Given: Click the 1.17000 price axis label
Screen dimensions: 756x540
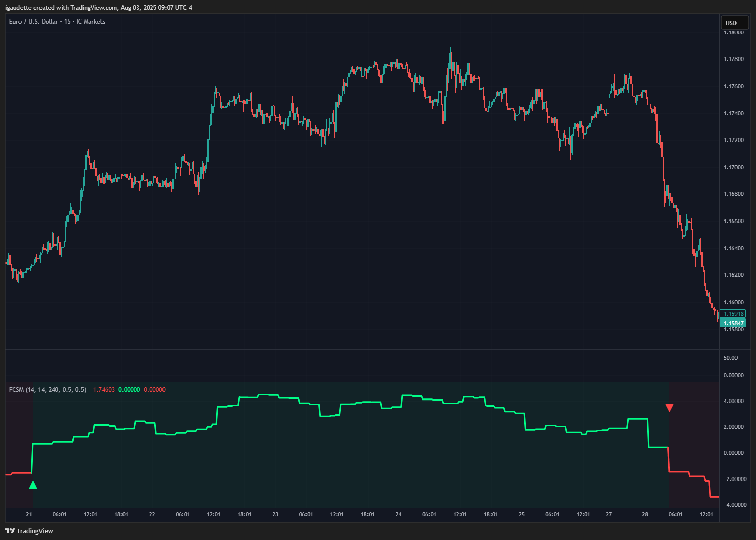Looking at the screenshot, I should 733,167.
